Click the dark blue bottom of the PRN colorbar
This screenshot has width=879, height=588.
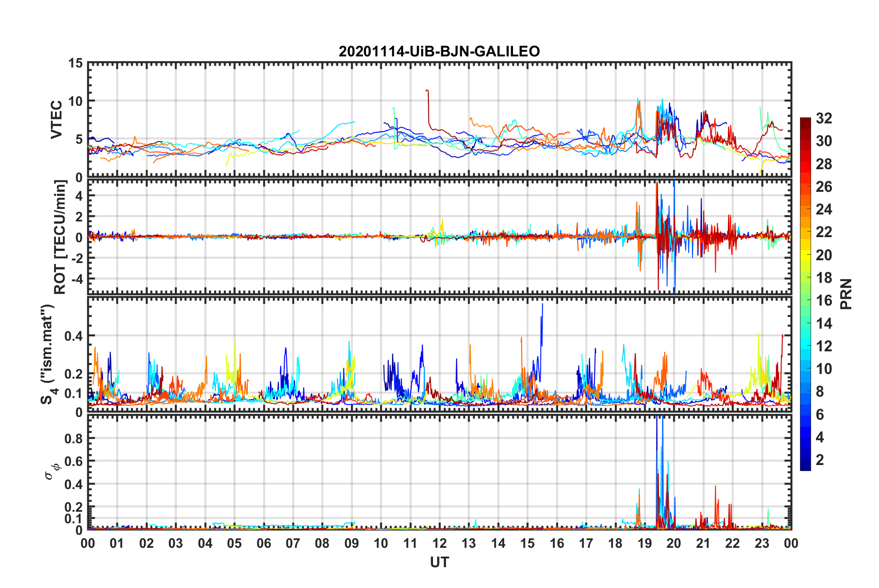tap(806, 466)
